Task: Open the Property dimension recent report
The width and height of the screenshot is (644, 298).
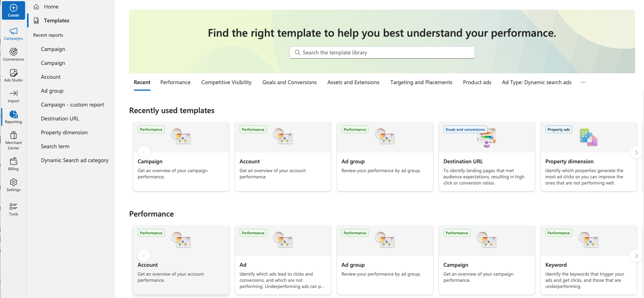Action: [64, 132]
